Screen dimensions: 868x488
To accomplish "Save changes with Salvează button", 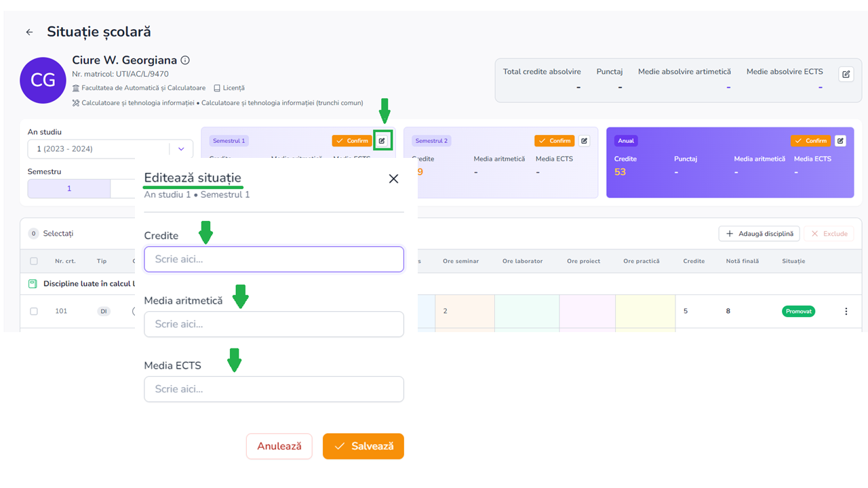I will pyautogui.click(x=363, y=446).
